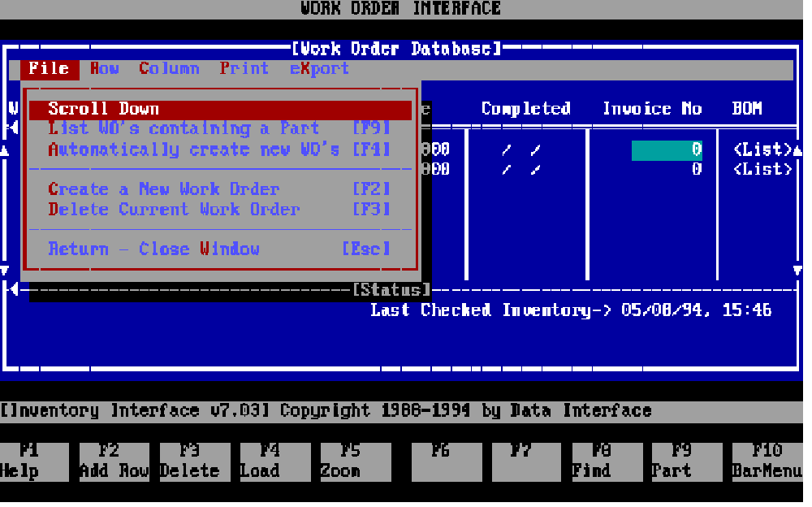Click the F8 Find function key
The height and width of the screenshot is (507, 812).
(x=607, y=462)
